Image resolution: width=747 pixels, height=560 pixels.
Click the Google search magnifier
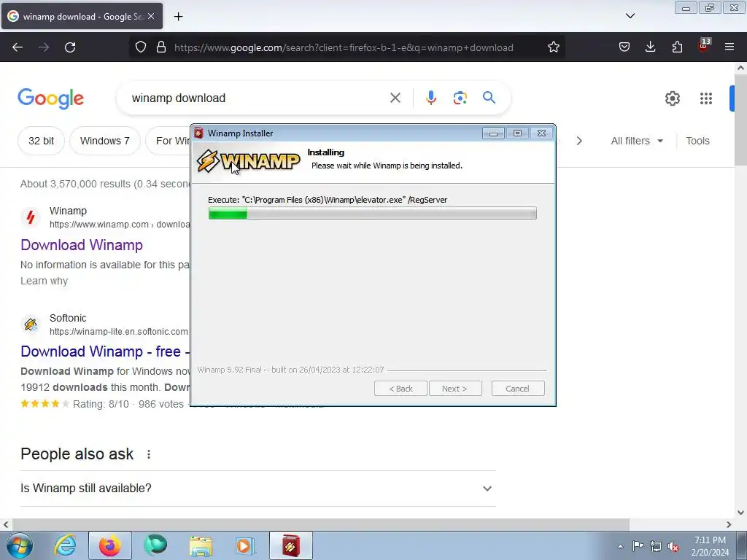pos(489,98)
